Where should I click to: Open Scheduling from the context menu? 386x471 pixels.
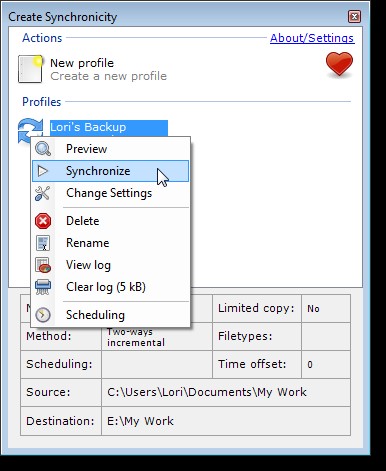coord(110,315)
